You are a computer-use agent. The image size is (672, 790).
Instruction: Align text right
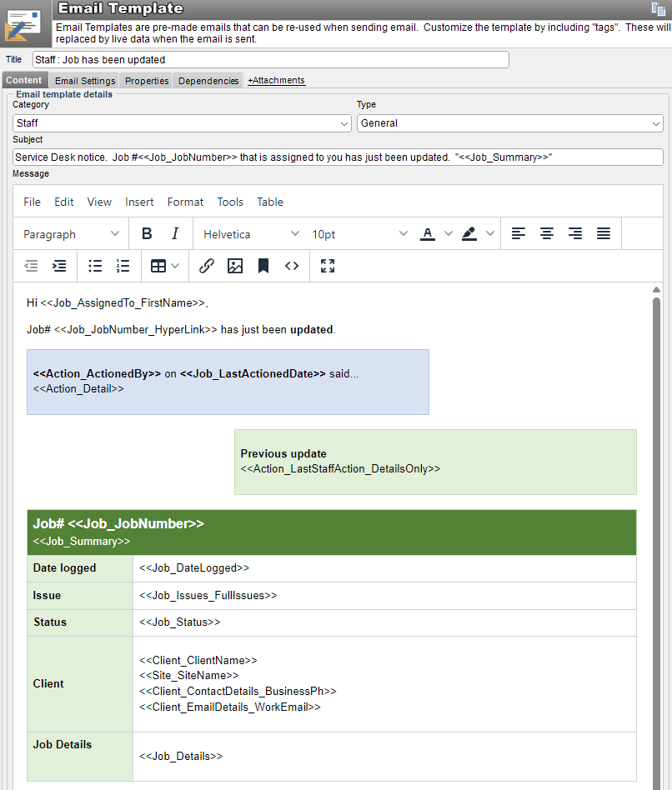tap(575, 234)
